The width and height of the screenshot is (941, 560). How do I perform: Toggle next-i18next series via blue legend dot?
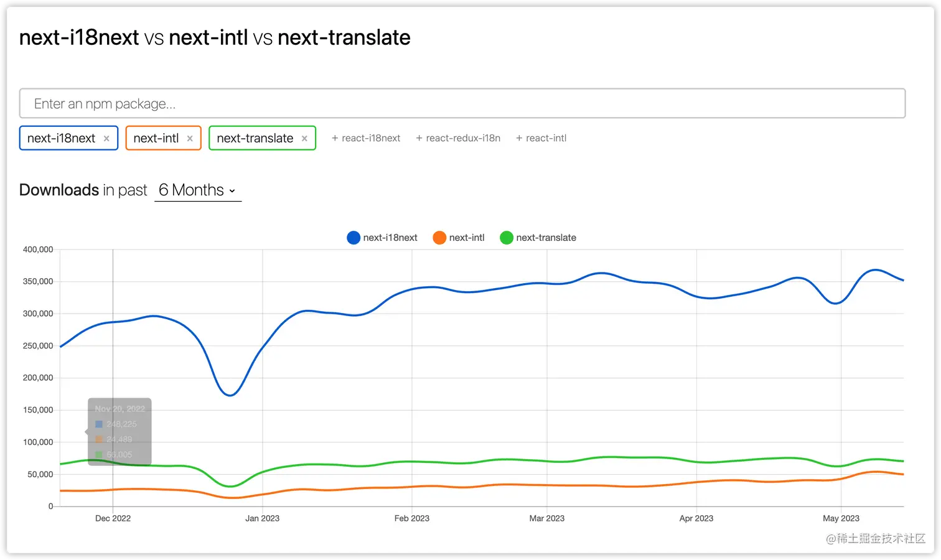click(353, 238)
